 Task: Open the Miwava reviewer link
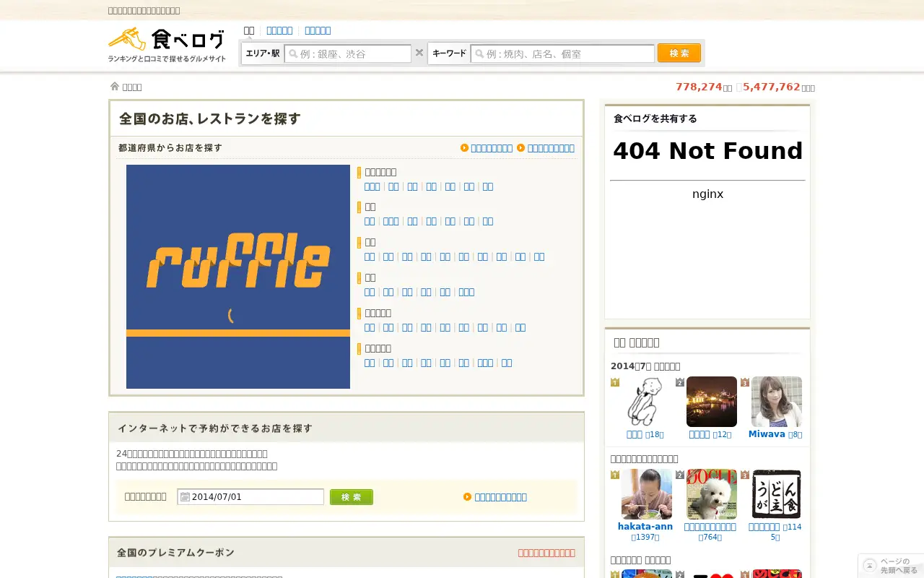coord(767,433)
